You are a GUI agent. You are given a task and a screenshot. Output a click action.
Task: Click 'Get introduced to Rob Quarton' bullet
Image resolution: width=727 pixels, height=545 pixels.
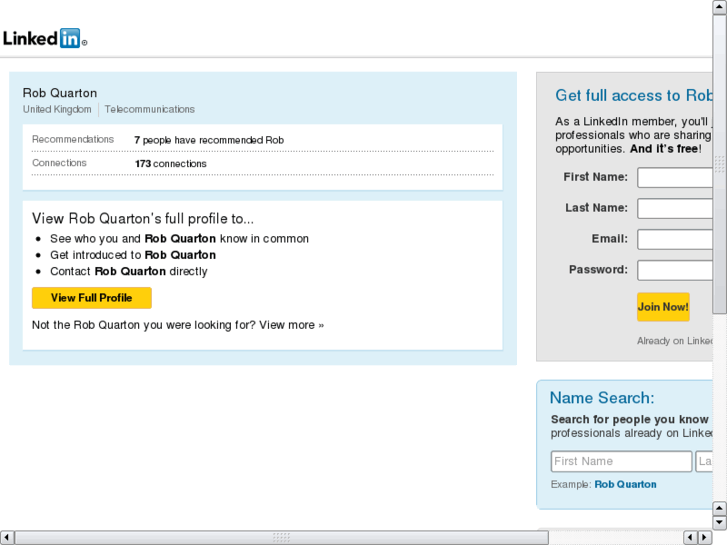(133, 255)
